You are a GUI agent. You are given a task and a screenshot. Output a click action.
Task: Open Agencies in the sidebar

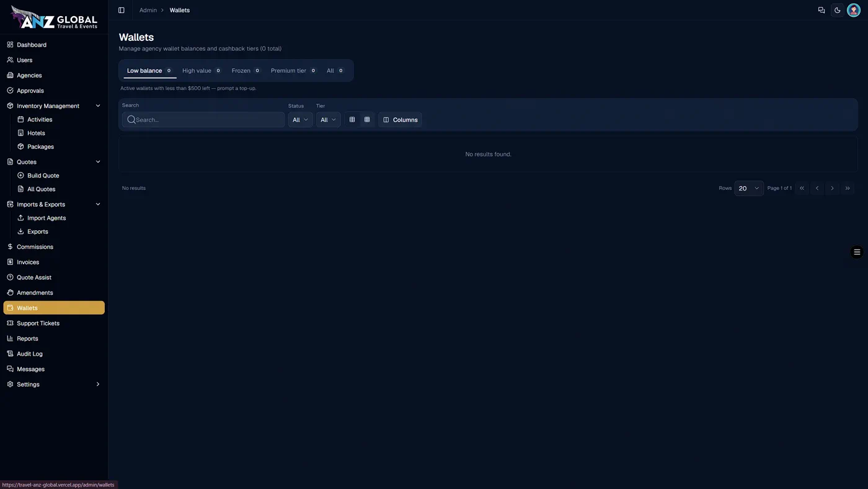pos(54,75)
